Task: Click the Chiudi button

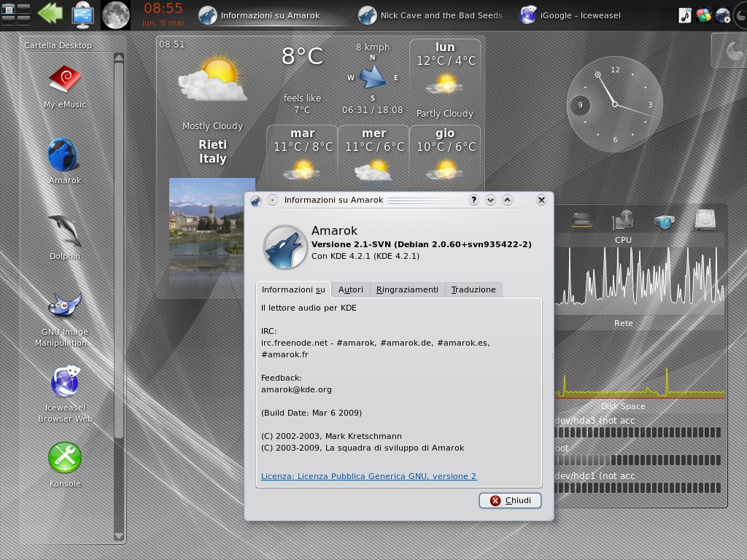Action: click(x=510, y=500)
